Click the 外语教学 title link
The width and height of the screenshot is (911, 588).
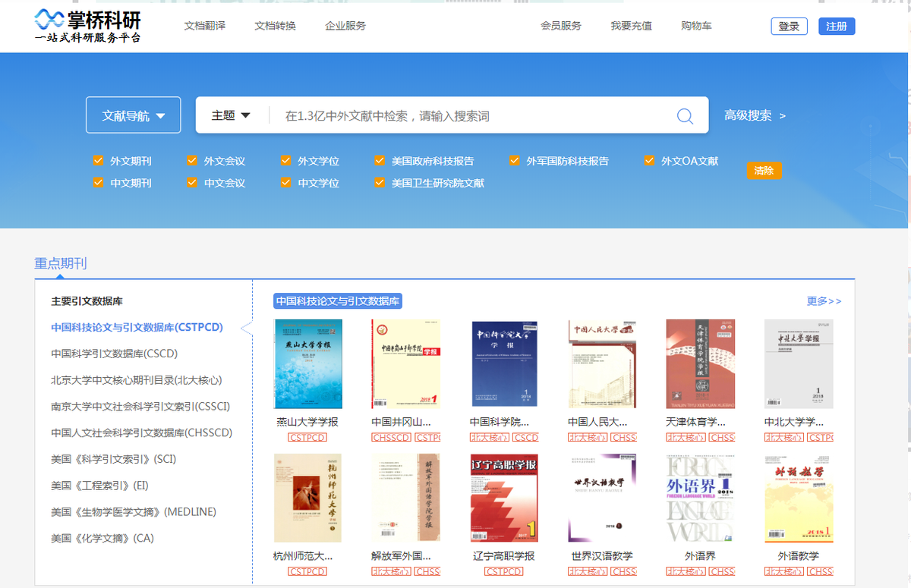point(799,556)
